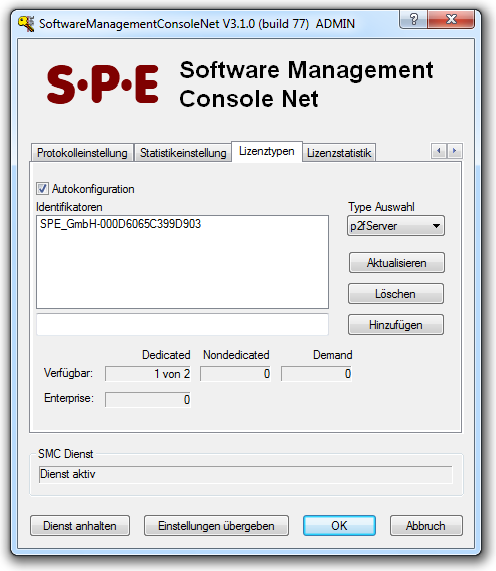Click the Dienst anhalten button
Viewport: 496px width, 571px height.
click(80, 525)
